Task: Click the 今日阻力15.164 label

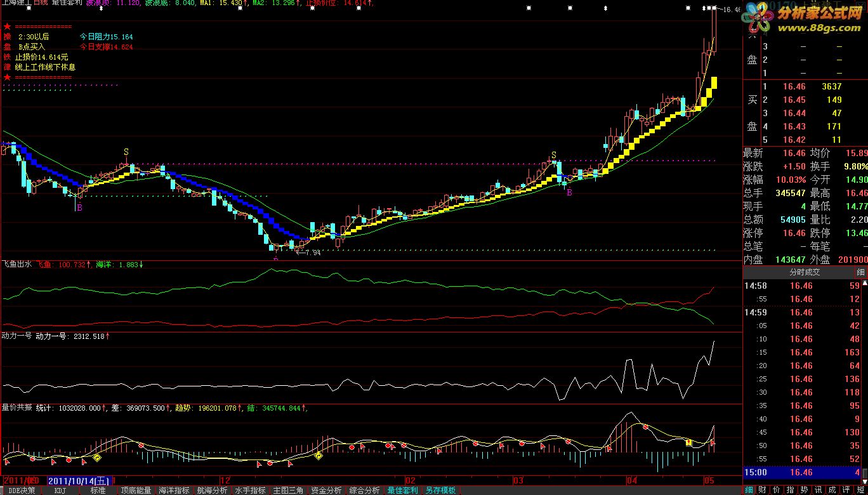Action: [107, 37]
